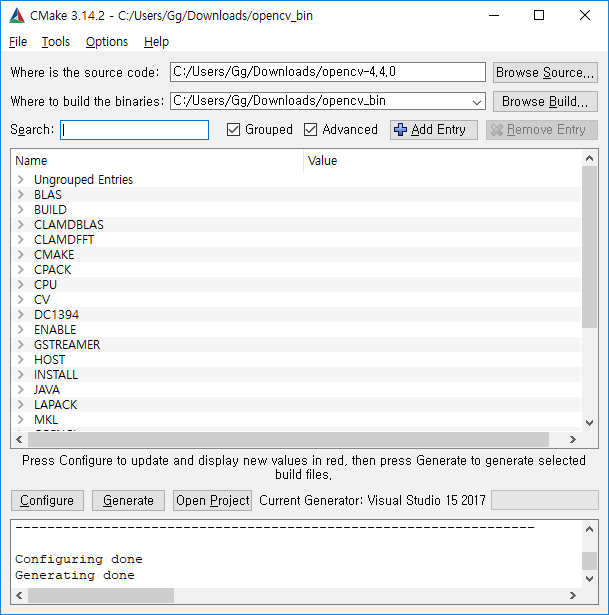Image resolution: width=609 pixels, height=615 pixels.
Task: Click the Open Project button
Action: (213, 500)
